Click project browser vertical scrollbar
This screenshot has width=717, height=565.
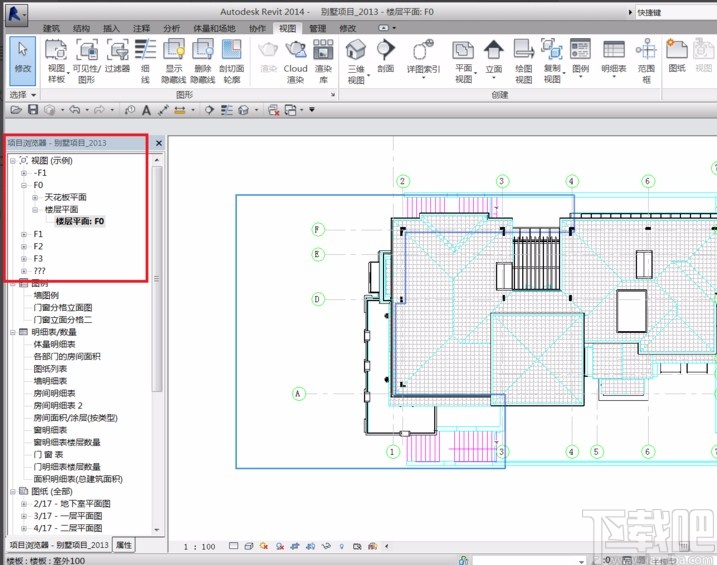coord(157,279)
